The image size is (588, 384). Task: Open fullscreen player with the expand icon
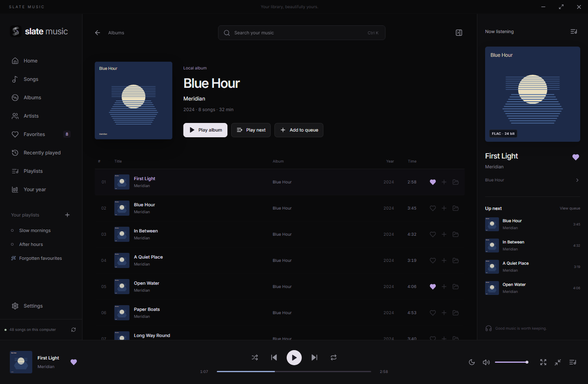543,362
